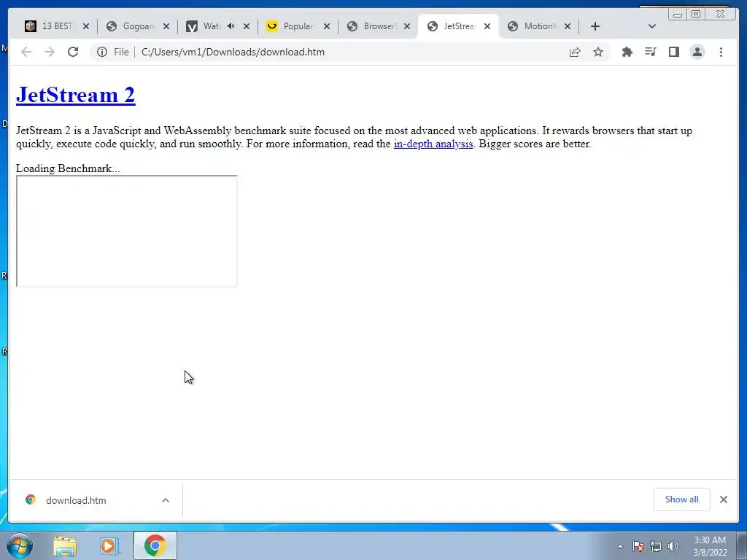This screenshot has width=747, height=560.
Task: Close the Browser tab
Action: [x=407, y=26]
